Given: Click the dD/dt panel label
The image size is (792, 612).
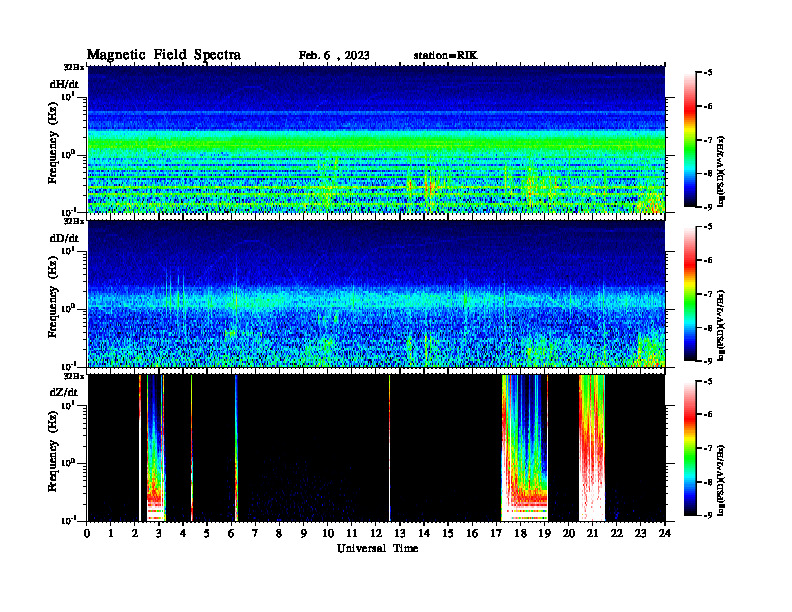Looking at the screenshot, I should click(x=64, y=238).
